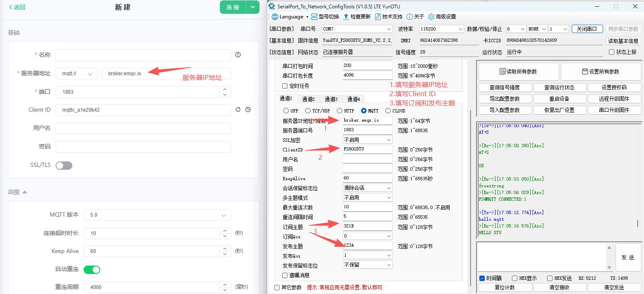
Task: Enable the HEX显示 checkbox
Action: point(514,278)
